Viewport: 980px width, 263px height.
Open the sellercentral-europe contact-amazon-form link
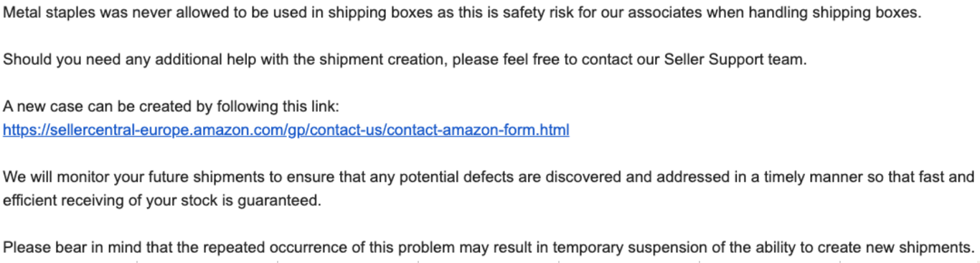point(286,130)
